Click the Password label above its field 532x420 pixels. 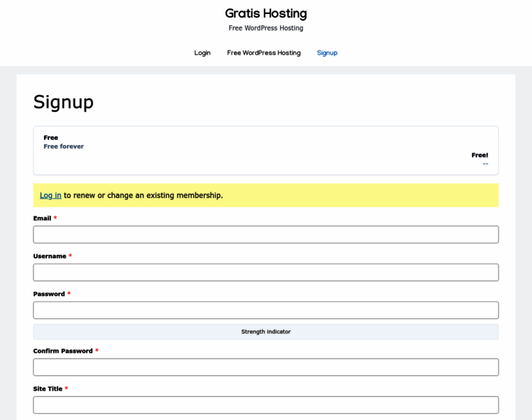point(48,294)
